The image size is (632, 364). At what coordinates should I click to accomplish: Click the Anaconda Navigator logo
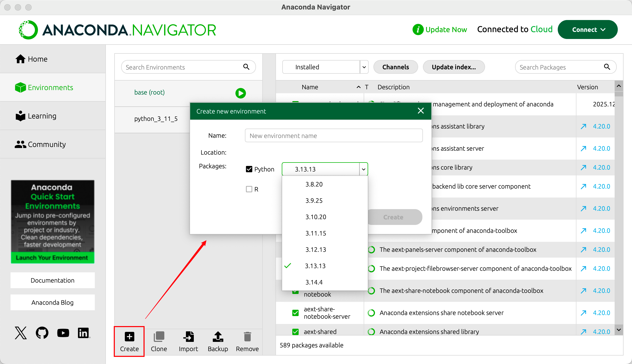(117, 30)
